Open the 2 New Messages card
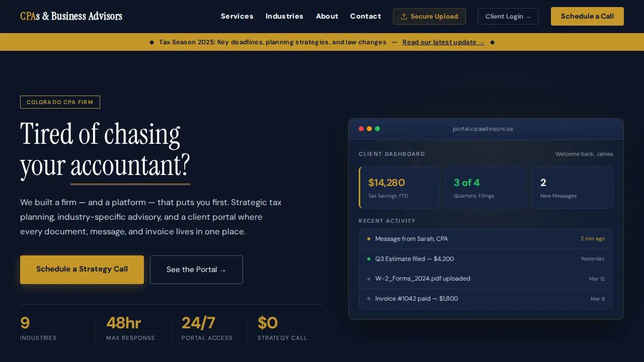Viewport: 644px width, 362px height. (573, 188)
